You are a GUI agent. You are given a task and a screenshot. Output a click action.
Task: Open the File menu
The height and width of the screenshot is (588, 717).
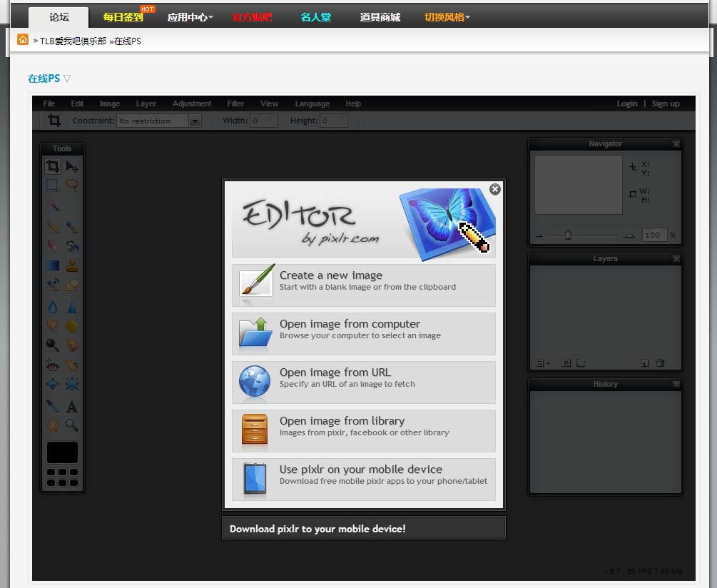point(49,103)
